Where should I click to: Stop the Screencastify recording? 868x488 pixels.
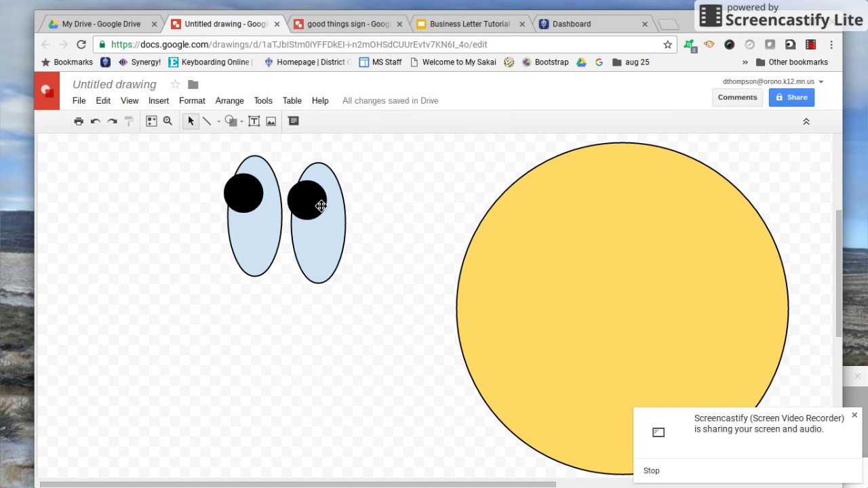pos(651,470)
